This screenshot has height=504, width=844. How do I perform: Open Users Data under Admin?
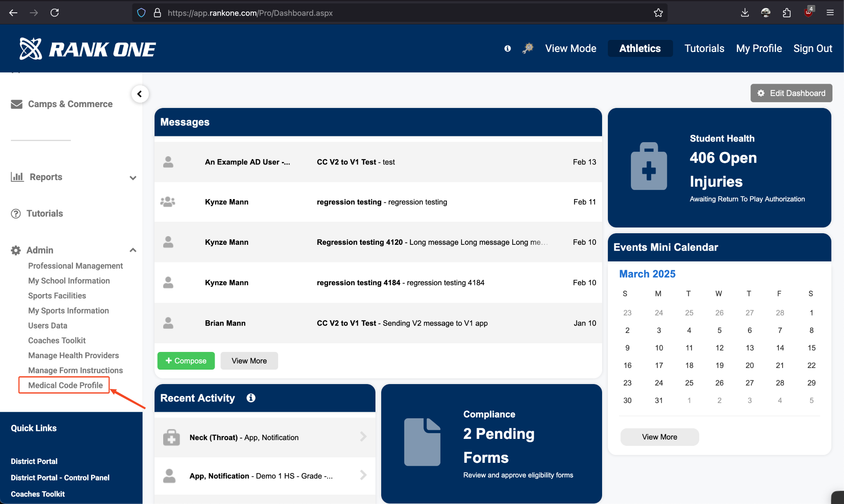point(47,326)
